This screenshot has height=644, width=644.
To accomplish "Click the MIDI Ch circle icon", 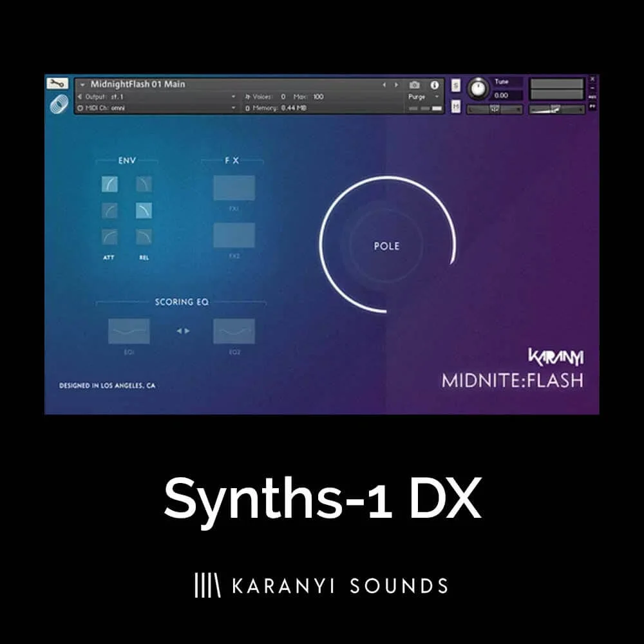I will click(80, 108).
